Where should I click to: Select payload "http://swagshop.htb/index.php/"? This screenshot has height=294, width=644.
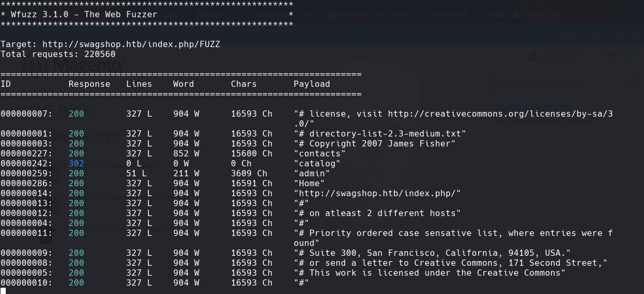coord(377,193)
